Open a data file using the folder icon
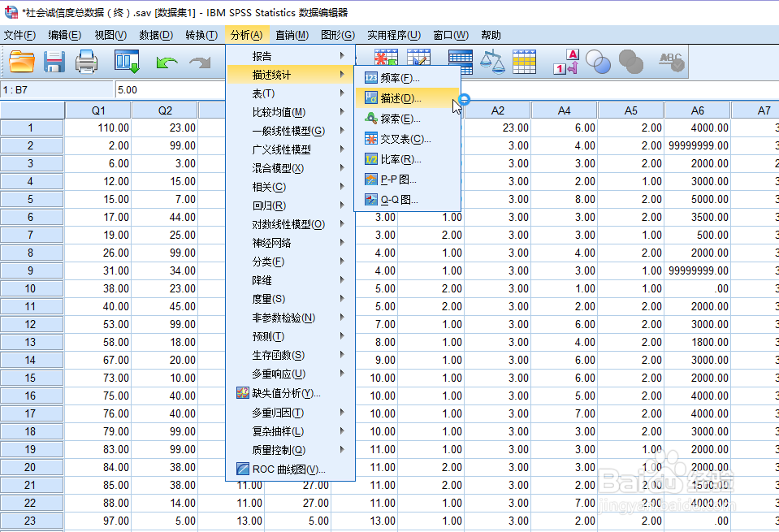Viewport: 779px width, 532px height. pos(22,62)
